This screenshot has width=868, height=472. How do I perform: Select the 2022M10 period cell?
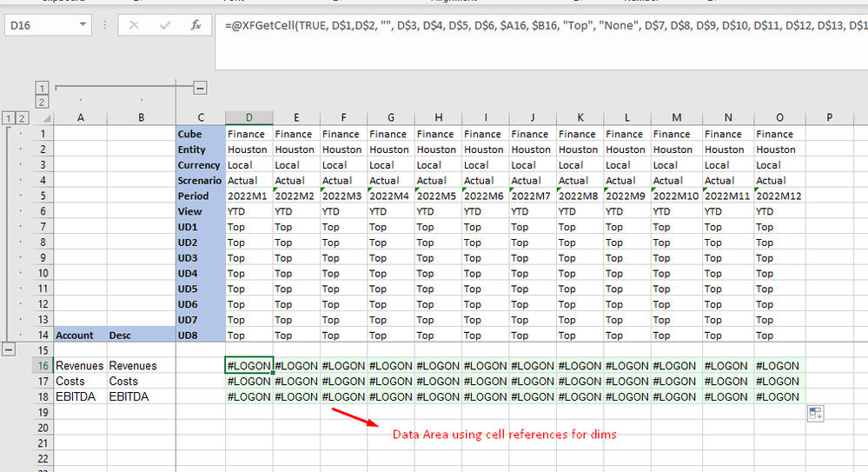(677, 196)
